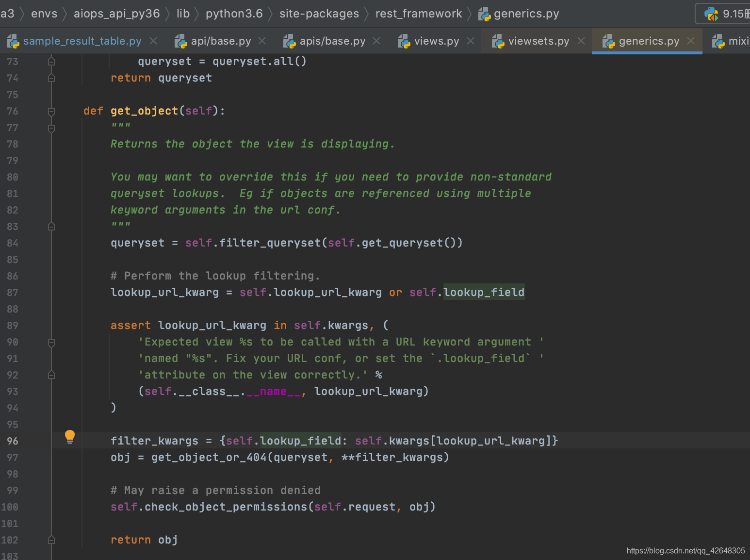The width and height of the screenshot is (750, 560).
Task: Click get_object_or_404 call on line 97
Action: tap(209, 458)
